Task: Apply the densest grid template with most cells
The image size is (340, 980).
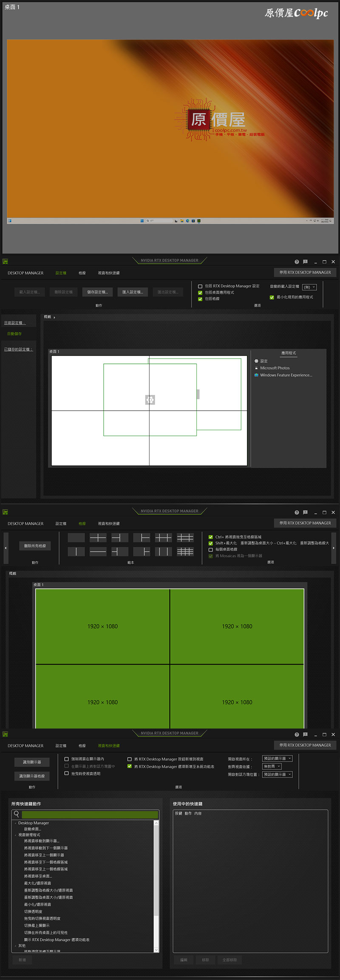Action: [185, 552]
